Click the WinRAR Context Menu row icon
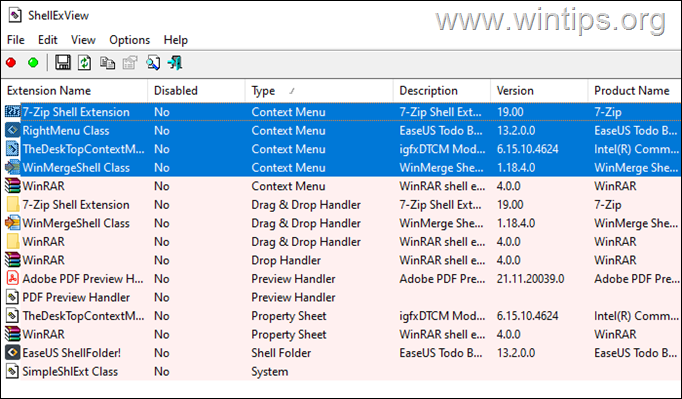Viewport: 682px width, 399px height. point(13,186)
